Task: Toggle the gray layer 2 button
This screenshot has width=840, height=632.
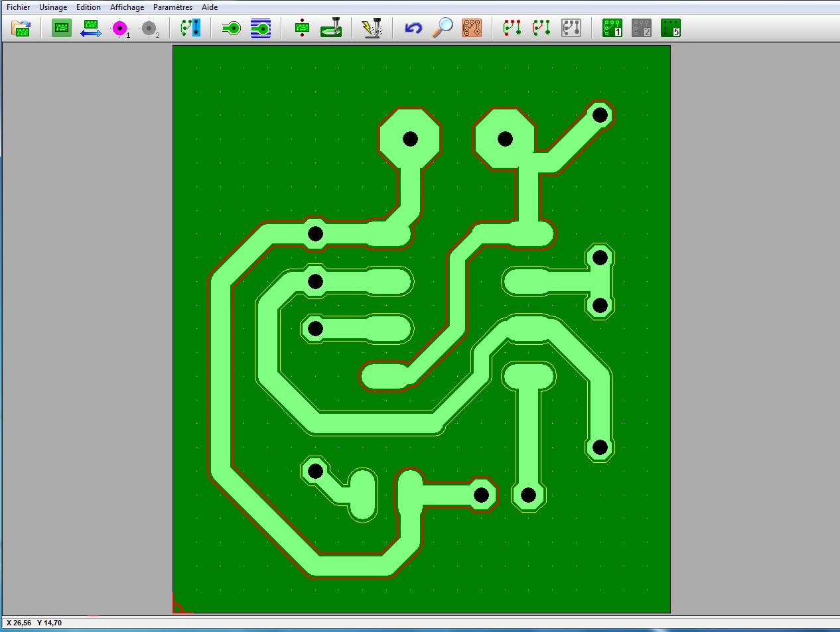Action: point(641,29)
